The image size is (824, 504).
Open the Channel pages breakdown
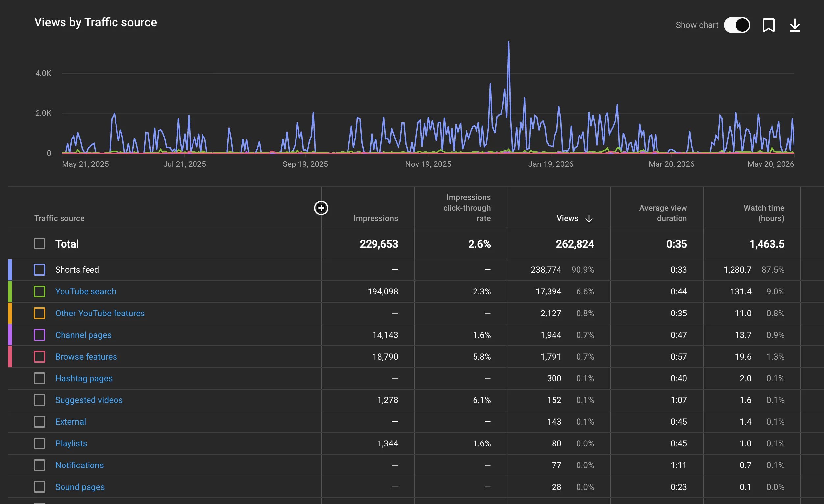(83, 335)
